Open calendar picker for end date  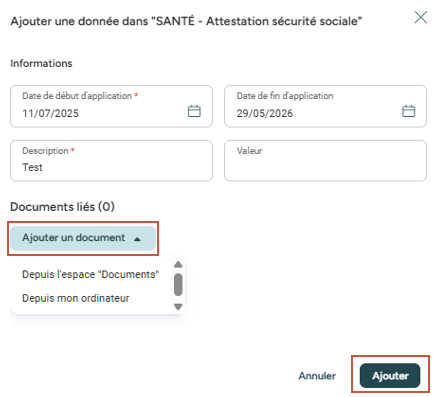click(x=408, y=111)
